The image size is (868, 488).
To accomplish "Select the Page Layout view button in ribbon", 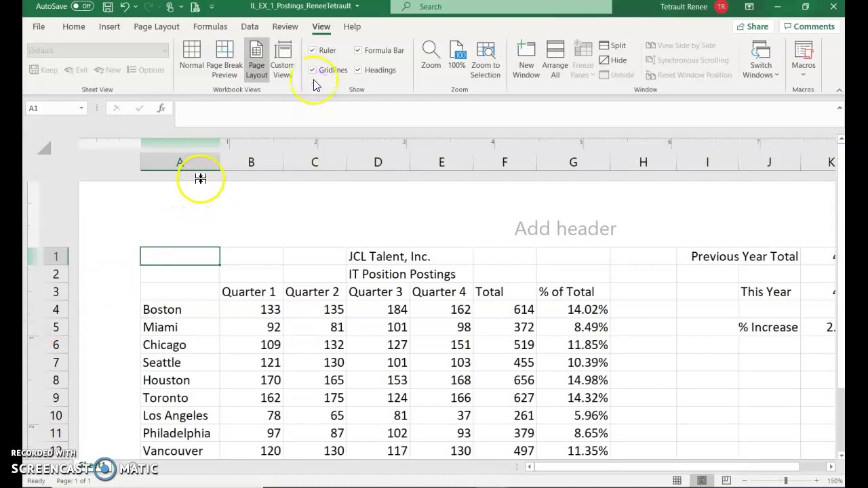I will [x=256, y=60].
